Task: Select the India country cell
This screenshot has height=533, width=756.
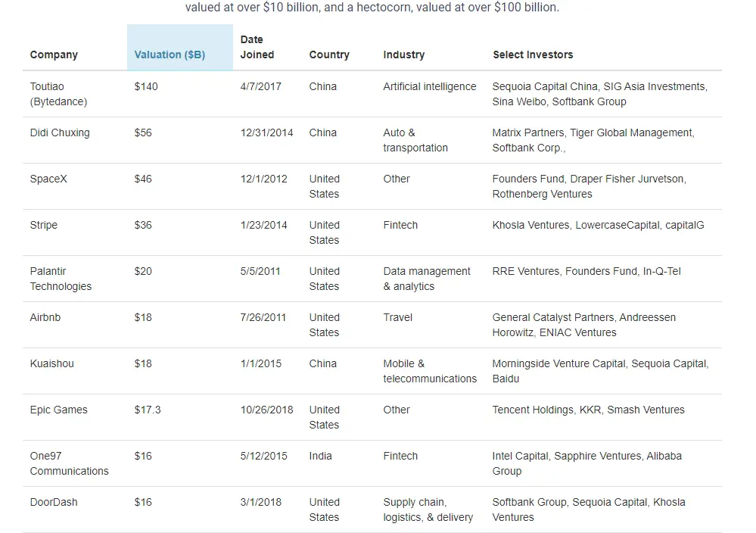Action: click(x=321, y=457)
